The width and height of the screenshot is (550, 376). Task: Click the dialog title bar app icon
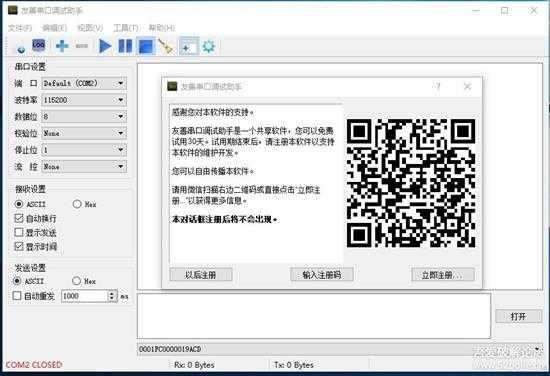(172, 86)
